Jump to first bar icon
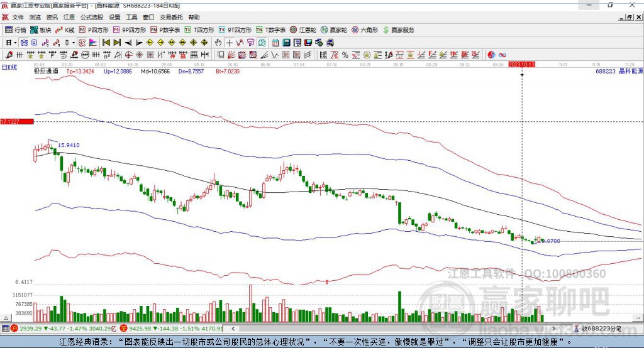 (106, 43)
